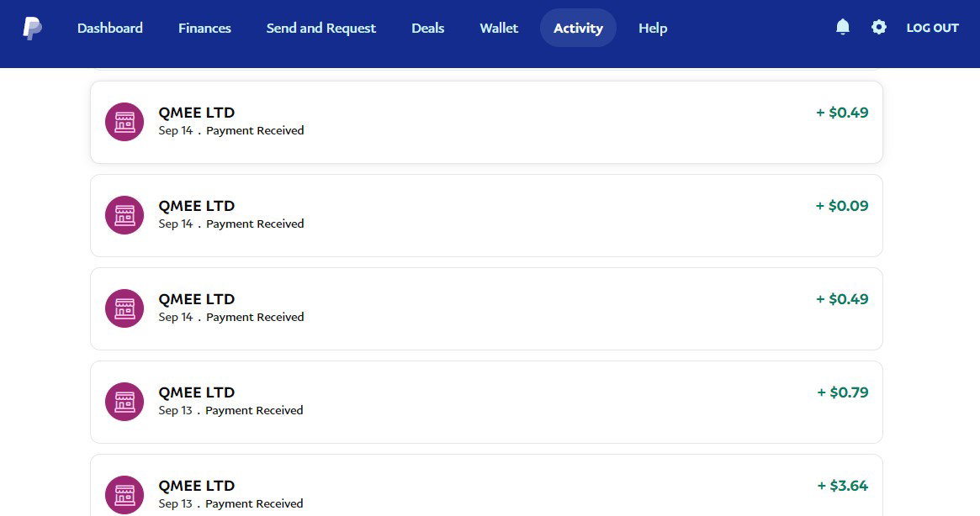Screen dimensions: 980x516
Task: Click QMEE LTD title of $0.09 payment
Action: pyautogui.click(x=196, y=206)
